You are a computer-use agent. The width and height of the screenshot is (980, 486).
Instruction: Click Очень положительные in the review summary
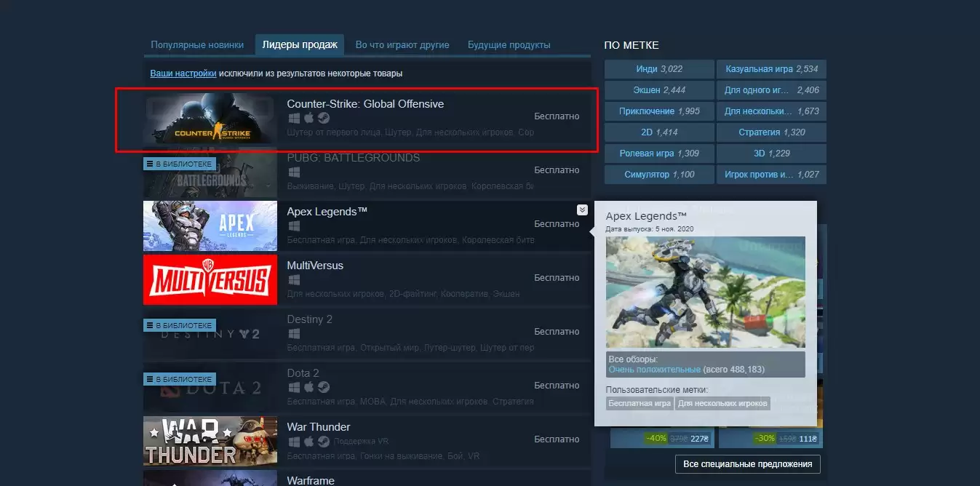pyautogui.click(x=655, y=370)
